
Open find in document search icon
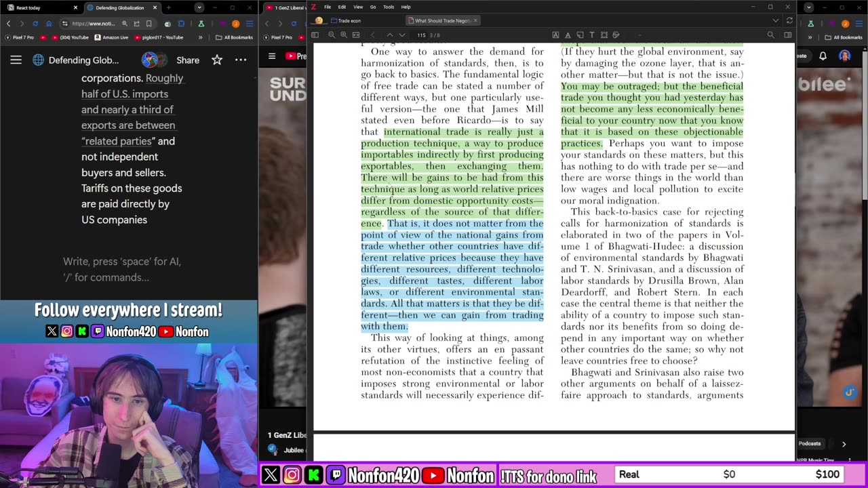tap(770, 35)
